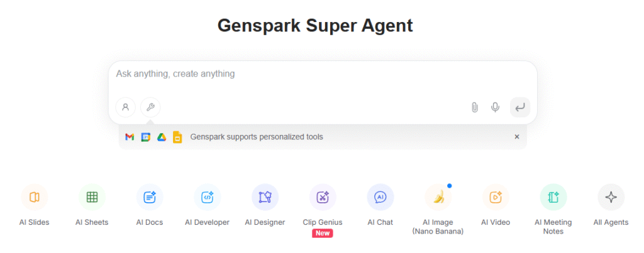The height and width of the screenshot is (253, 644).
Task: Click the Google Drive icon in banner
Action: [x=162, y=137]
